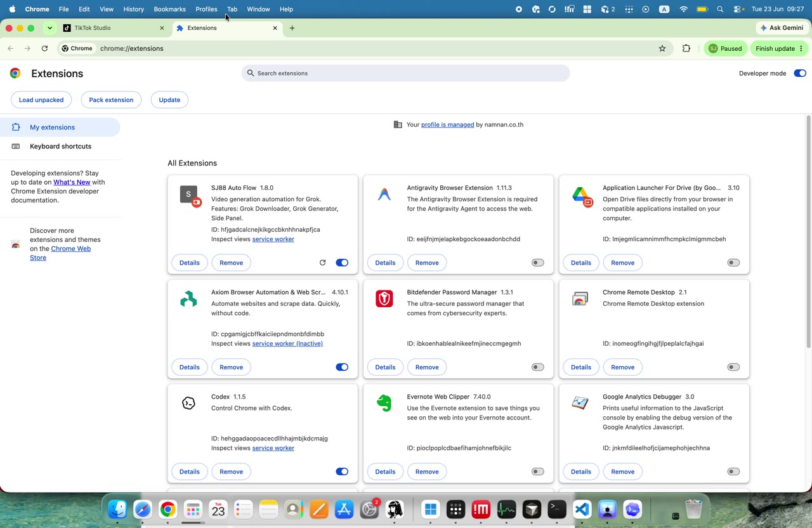The image size is (812, 528).
Task: Open a new tab with the plus icon
Action: pos(292,28)
